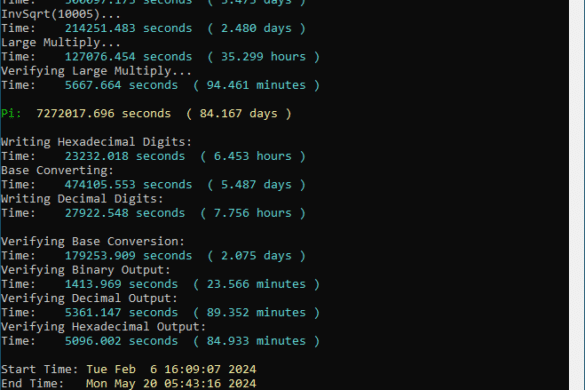Click the 'Verifying Base Conversion:' line

(93, 241)
